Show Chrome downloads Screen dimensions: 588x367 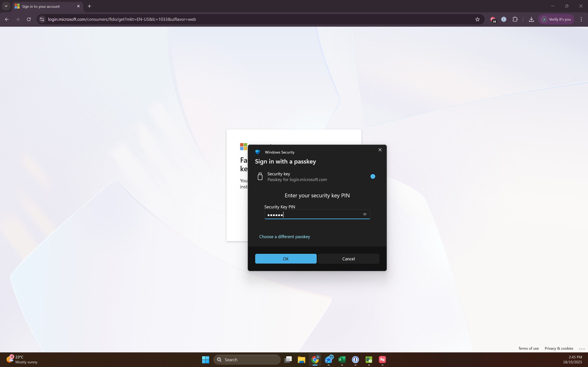[x=531, y=19]
